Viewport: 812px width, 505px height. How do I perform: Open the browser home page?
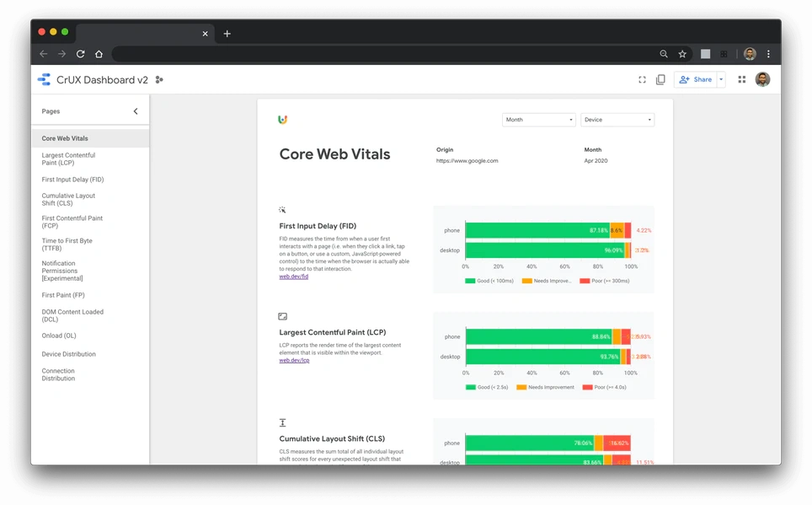99,53
